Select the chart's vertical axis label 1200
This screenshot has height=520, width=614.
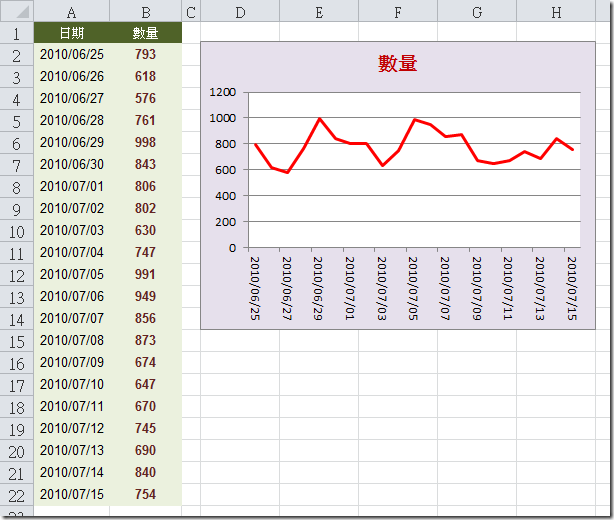pos(222,92)
